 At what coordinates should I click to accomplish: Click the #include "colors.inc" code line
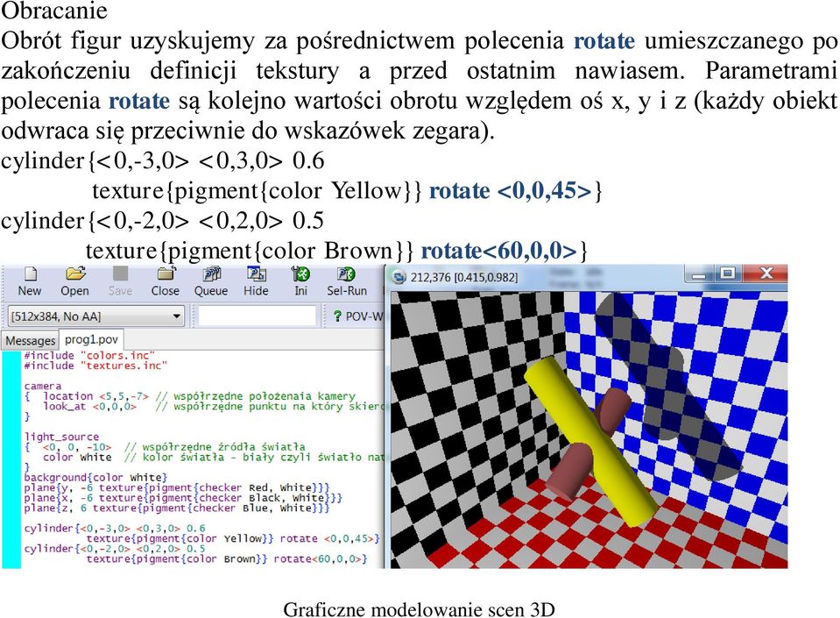tap(89, 355)
